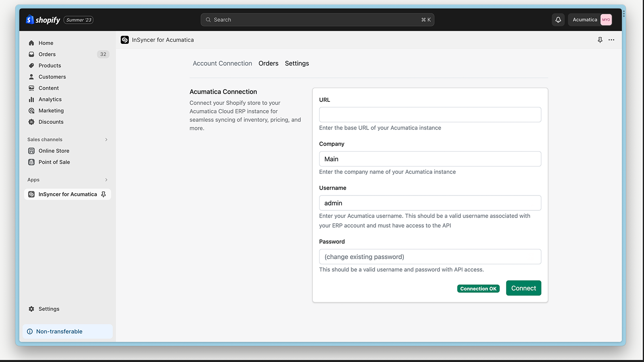Open the Non-transferable notice link
Viewport: 644px width, 362px height.
59,331
